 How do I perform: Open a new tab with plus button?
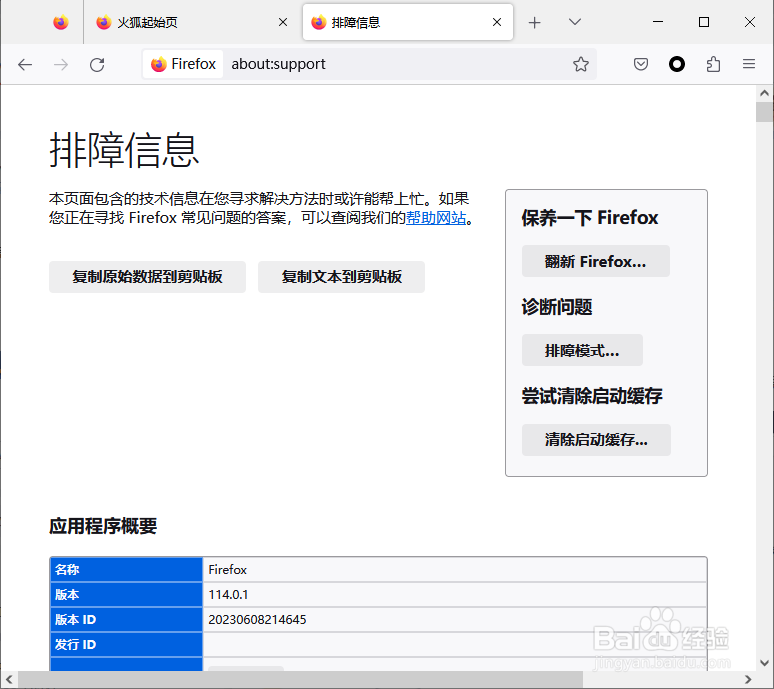click(535, 23)
